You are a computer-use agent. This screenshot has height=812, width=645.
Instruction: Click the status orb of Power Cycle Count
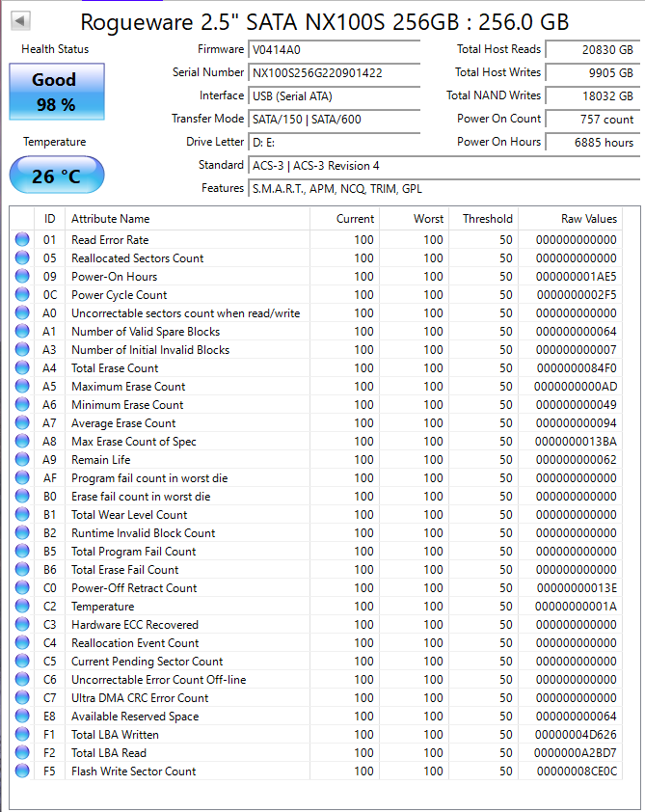(22, 294)
